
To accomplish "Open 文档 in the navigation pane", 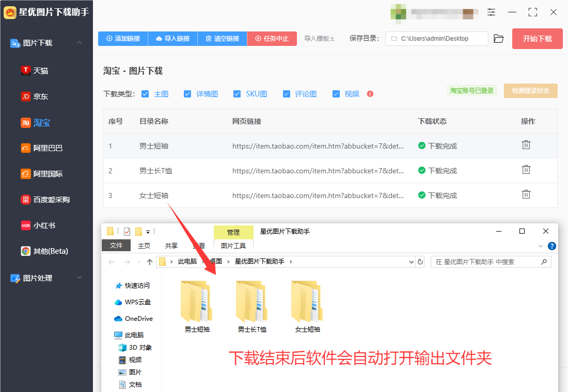I will click(x=131, y=384).
